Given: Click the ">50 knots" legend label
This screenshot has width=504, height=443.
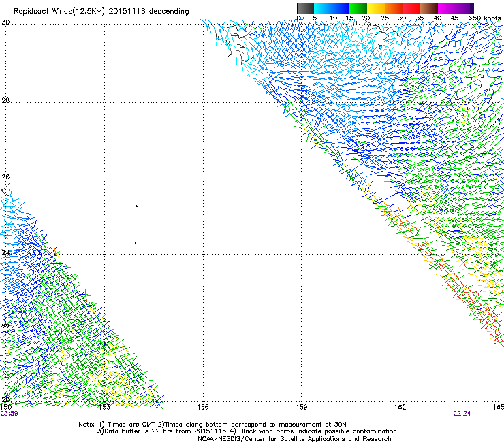Looking at the screenshot, I should [485, 18].
